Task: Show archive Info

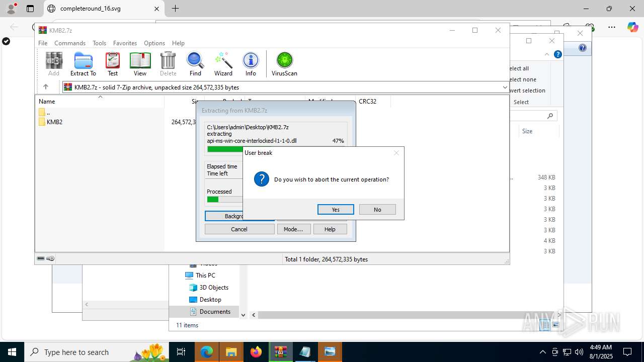Action: click(251, 64)
